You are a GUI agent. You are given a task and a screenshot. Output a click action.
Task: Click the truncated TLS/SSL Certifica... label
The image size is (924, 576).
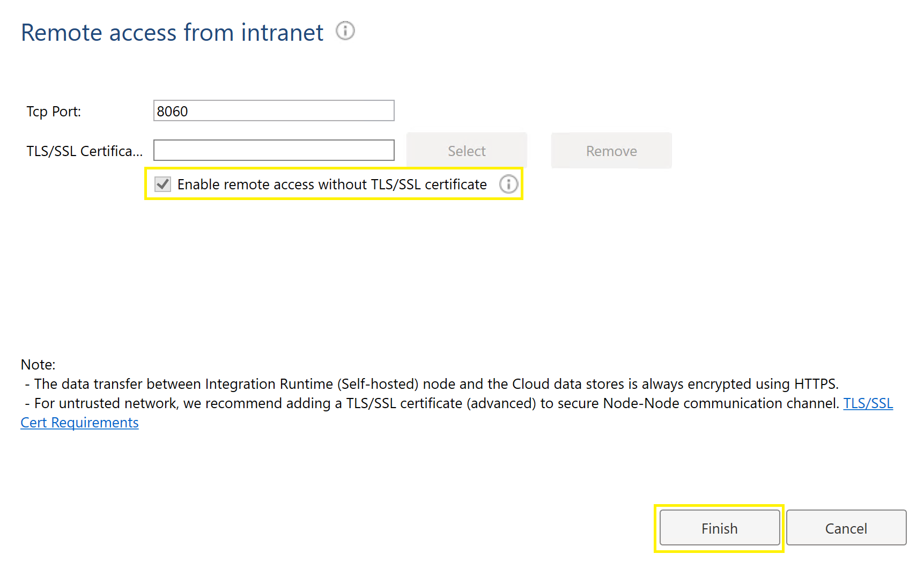tap(85, 151)
